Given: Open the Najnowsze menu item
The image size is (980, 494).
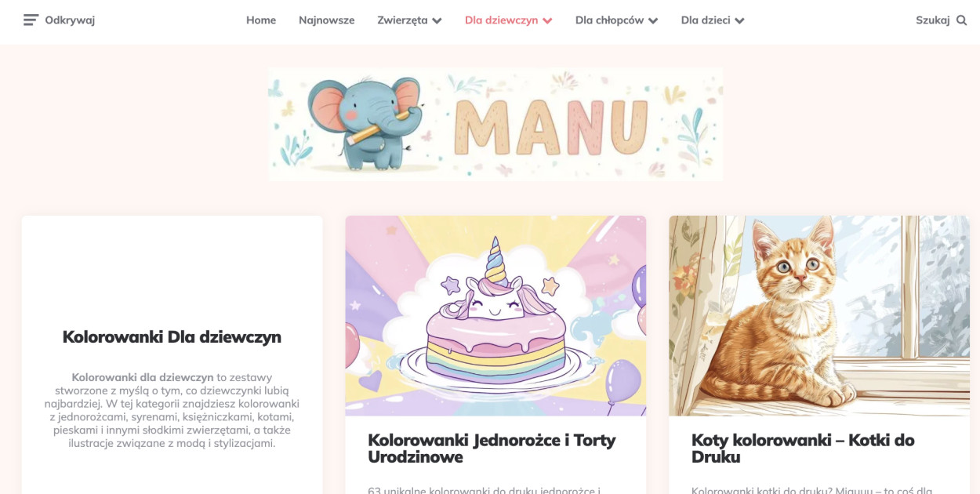Looking at the screenshot, I should tap(327, 20).
